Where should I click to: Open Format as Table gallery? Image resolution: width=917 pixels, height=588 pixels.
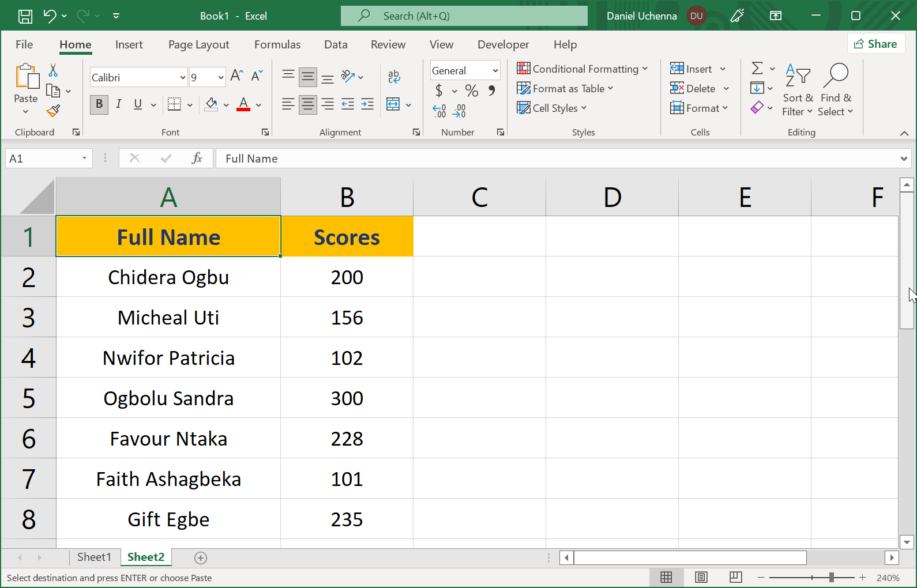pyautogui.click(x=565, y=88)
